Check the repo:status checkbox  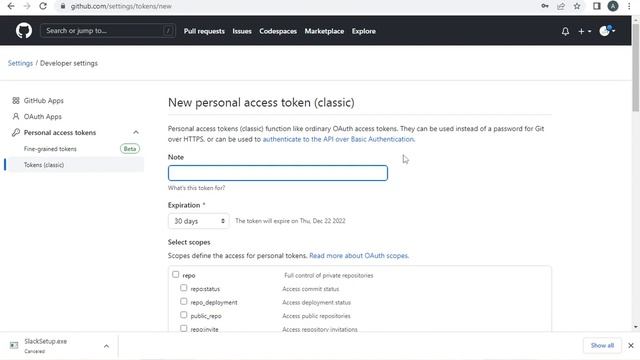click(x=184, y=288)
